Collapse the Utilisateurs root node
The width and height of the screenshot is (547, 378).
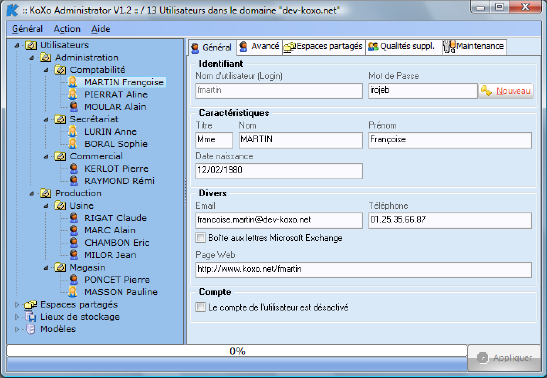click(x=17, y=45)
